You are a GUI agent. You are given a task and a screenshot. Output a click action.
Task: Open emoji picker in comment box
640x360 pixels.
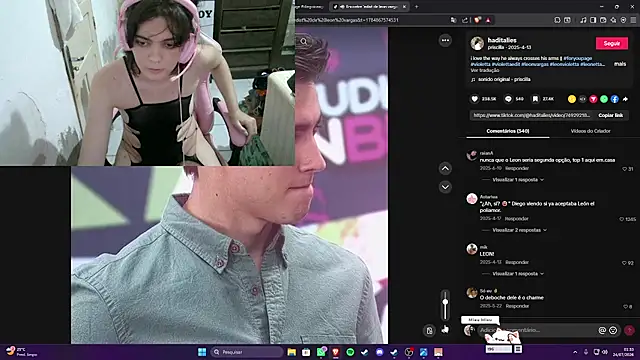point(613,330)
